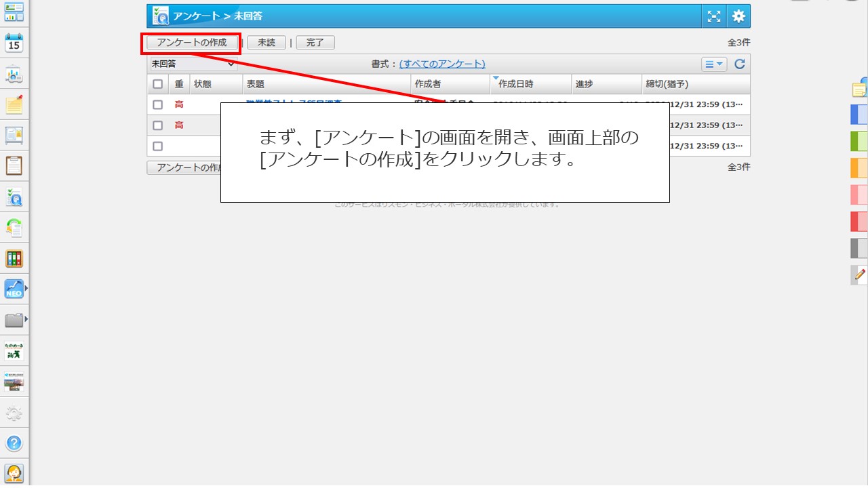Open the white gear settings in header
This screenshot has height=488, width=868.
[738, 16]
